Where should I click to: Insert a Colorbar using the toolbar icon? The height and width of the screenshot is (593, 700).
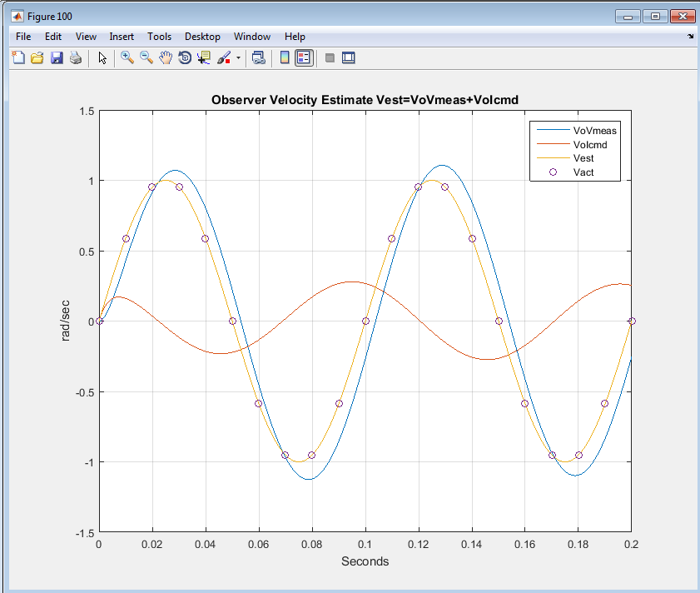285,57
